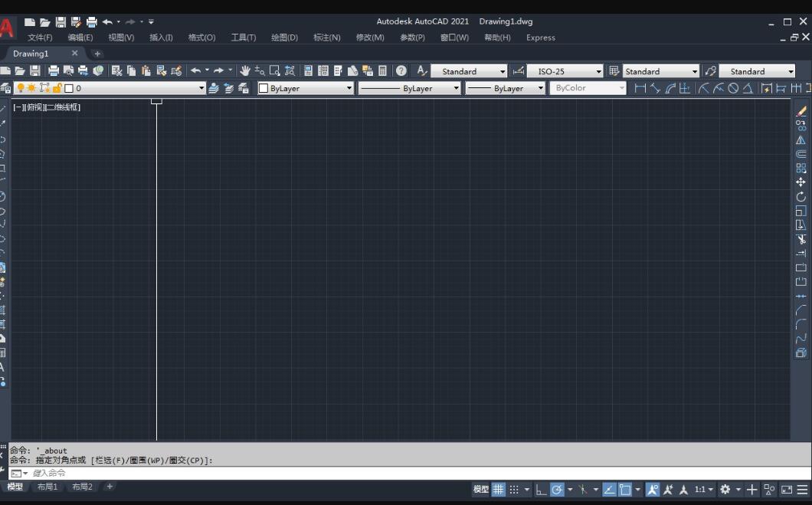The width and height of the screenshot is (812, 505).
Task: Toggle Clean Screen in status bar
Action: coord(787,489)
